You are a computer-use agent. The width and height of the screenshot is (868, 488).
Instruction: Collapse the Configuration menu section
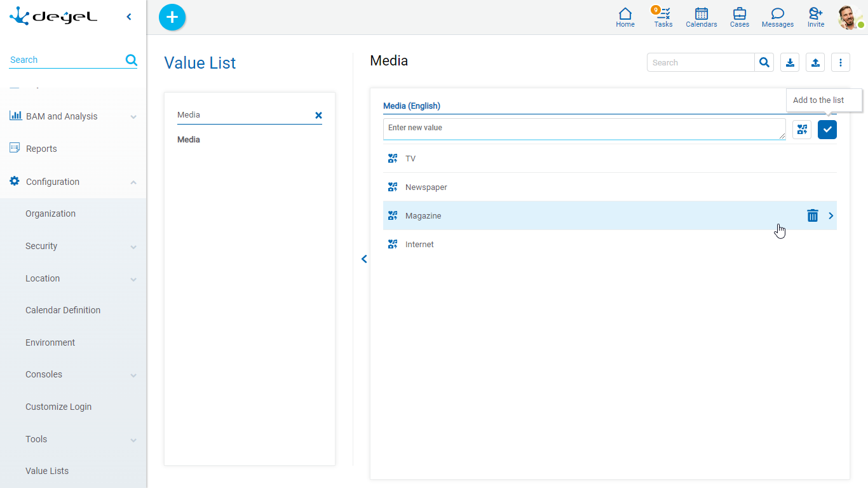133,182
